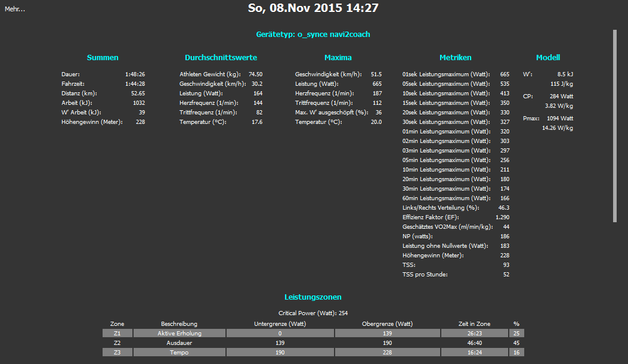Select the Durchschnittswerte section heading
The image size is (628, 364).
tap(221, 58)
